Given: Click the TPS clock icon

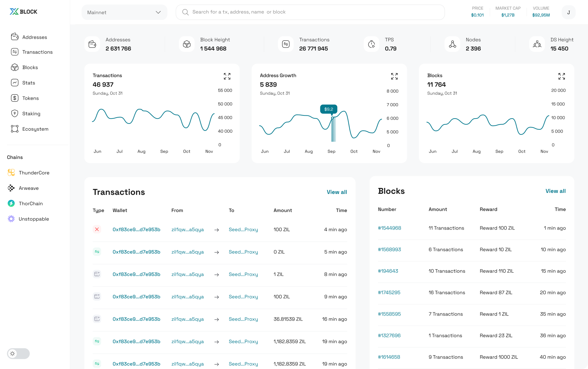Looking at the screenshot, I should pyautogui.click(x=372, y=44).
